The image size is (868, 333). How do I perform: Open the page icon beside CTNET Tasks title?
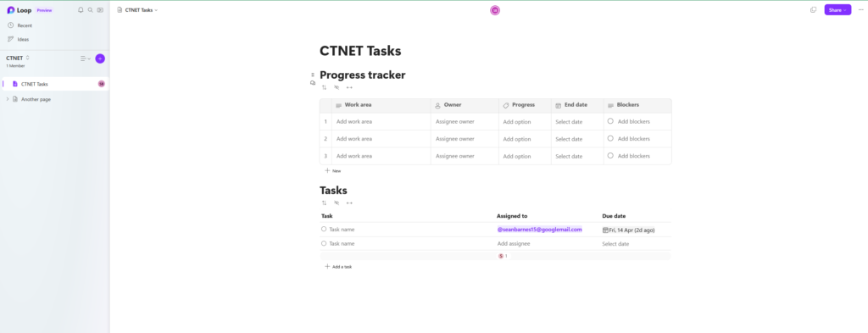[x=120, y=10]
